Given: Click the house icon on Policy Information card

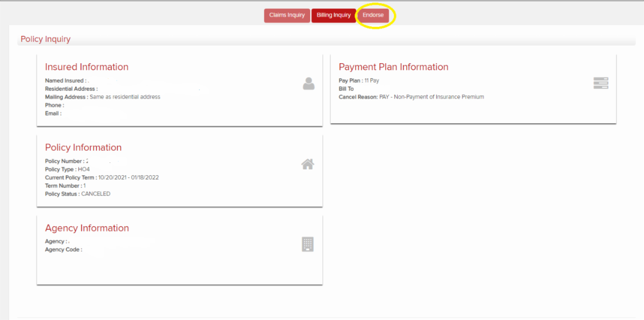Looking at the screenshot, I should [308, 164].
